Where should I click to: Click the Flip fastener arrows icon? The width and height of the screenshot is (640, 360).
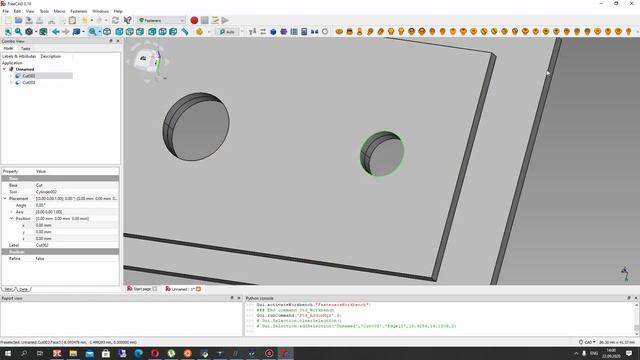click(x=263, y=31)
